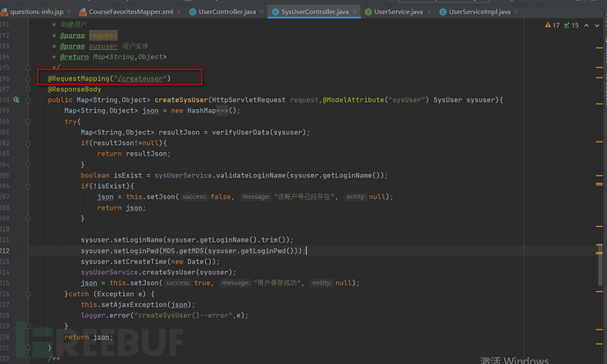Collapse the try block fold marker
The width and height of the screenshot is (607, 364).
(x=28, y=121)
